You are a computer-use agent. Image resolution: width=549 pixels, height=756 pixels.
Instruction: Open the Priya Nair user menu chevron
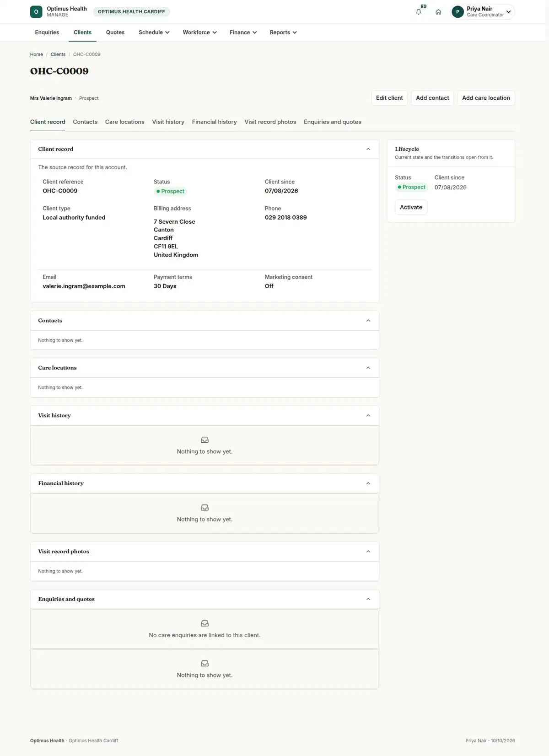[x=508, y=12]
